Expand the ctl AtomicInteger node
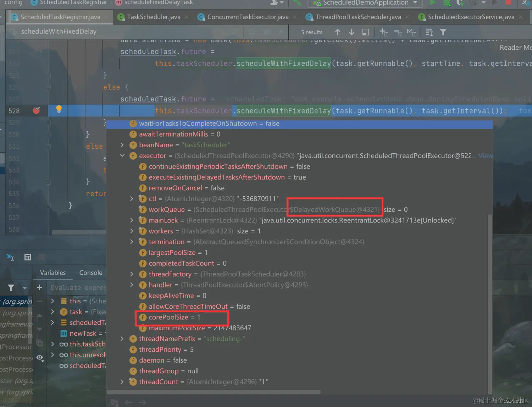Screen dimensions: 532x407 click(x=132, y=199)
